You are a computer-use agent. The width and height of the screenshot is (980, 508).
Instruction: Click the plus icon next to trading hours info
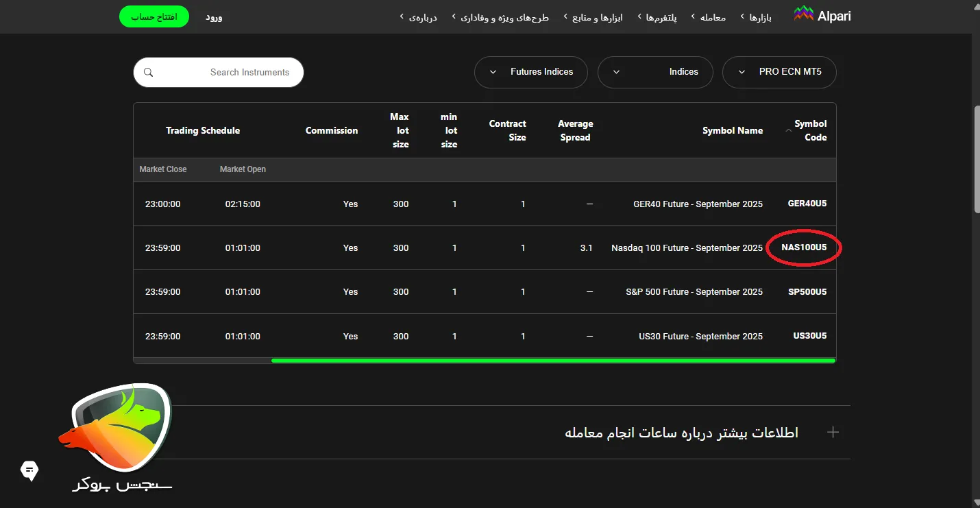coord(833,433)
